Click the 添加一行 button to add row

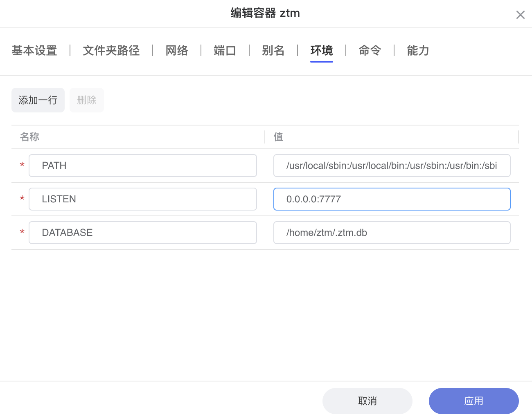38,100
